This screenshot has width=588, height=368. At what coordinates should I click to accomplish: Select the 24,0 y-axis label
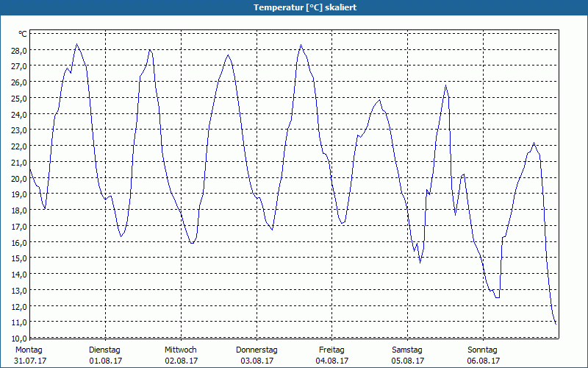(19, 114)
